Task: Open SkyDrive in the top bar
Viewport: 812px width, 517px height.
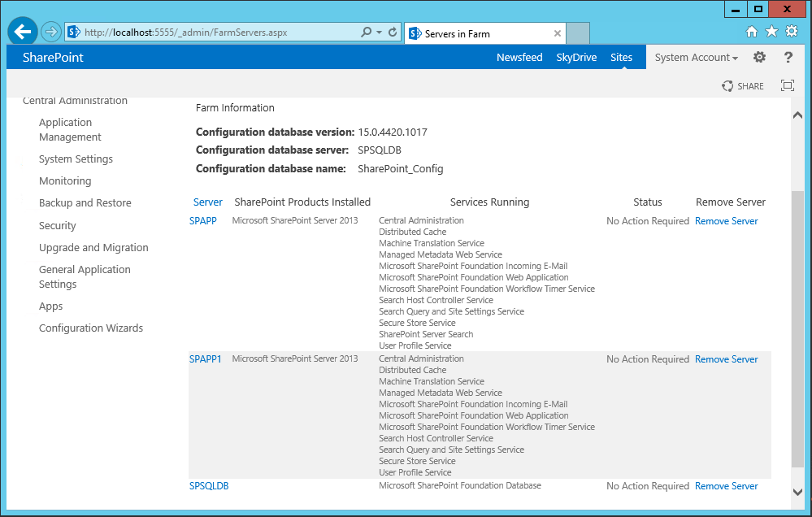Action: (x=576, y=58)
